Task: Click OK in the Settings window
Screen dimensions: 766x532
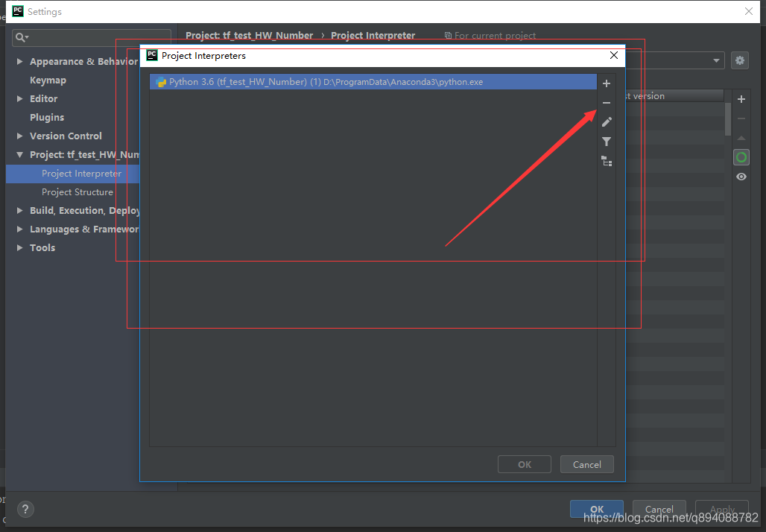Action: [597, 509]
